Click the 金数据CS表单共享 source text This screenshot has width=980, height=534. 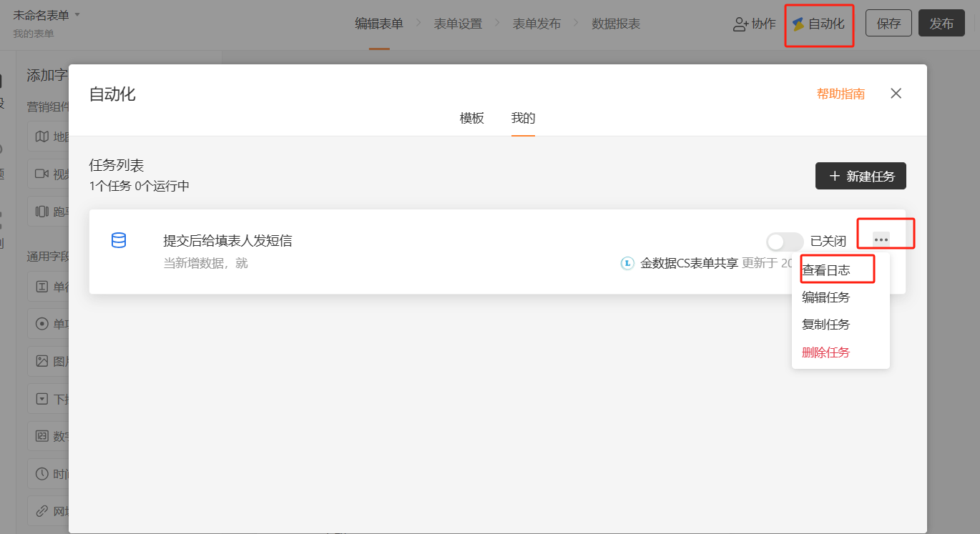pos(689,263)
